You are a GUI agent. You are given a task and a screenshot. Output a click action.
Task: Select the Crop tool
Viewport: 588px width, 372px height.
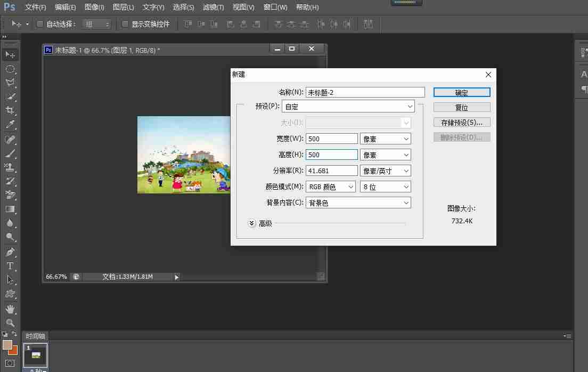point(10,110)
